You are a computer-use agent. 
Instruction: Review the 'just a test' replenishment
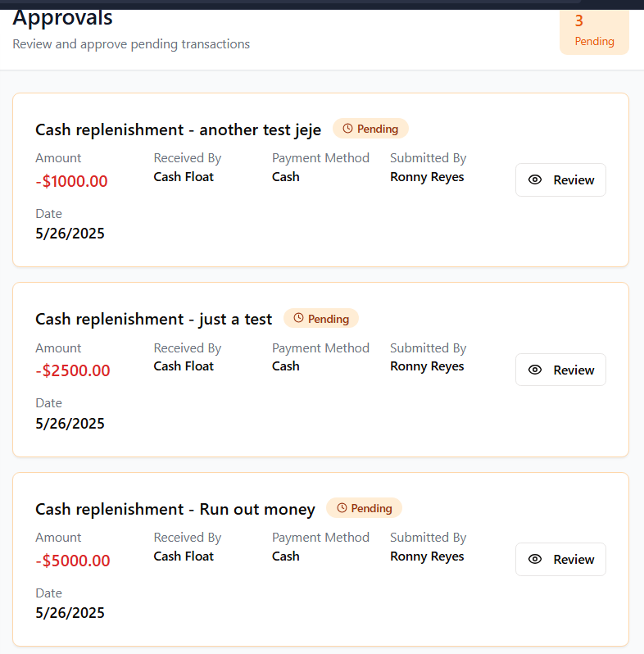[x=560, y=370]
